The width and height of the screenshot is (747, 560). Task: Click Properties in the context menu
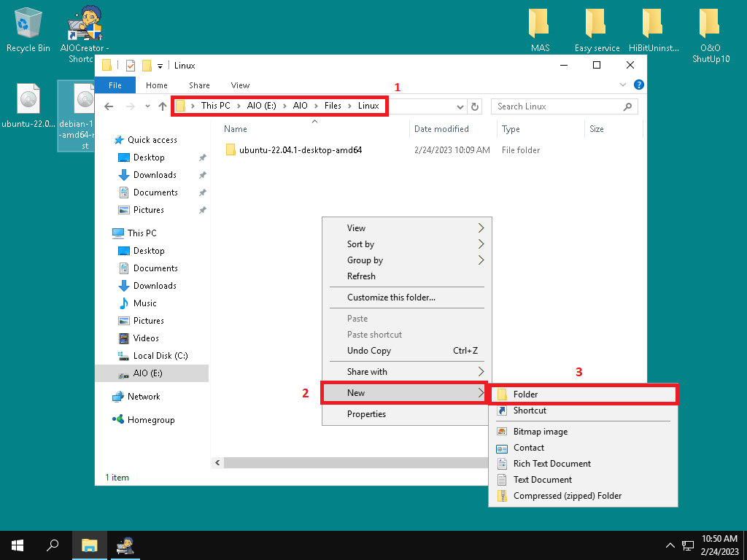tap(366, 414)
